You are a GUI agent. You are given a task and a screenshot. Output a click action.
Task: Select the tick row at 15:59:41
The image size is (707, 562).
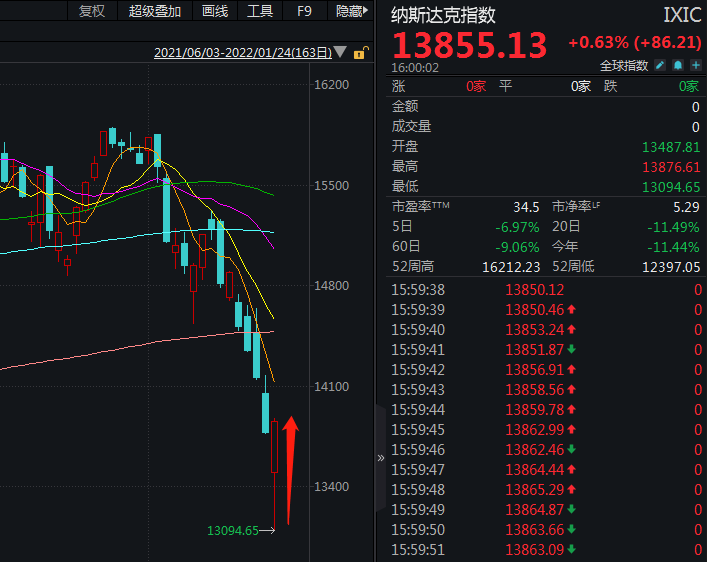tap(546, 350)
